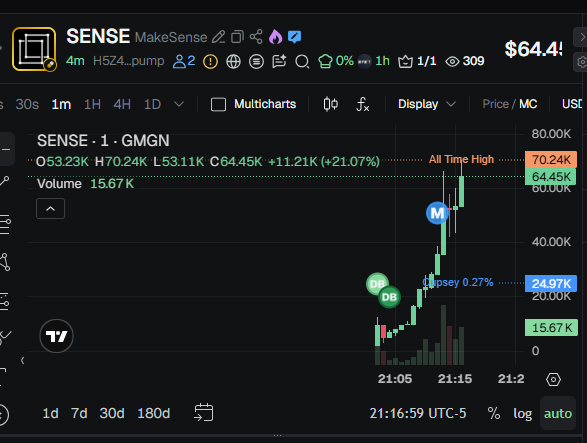Enable the Multicharts checkbox

pyautogui.click(x=218, y=104)
